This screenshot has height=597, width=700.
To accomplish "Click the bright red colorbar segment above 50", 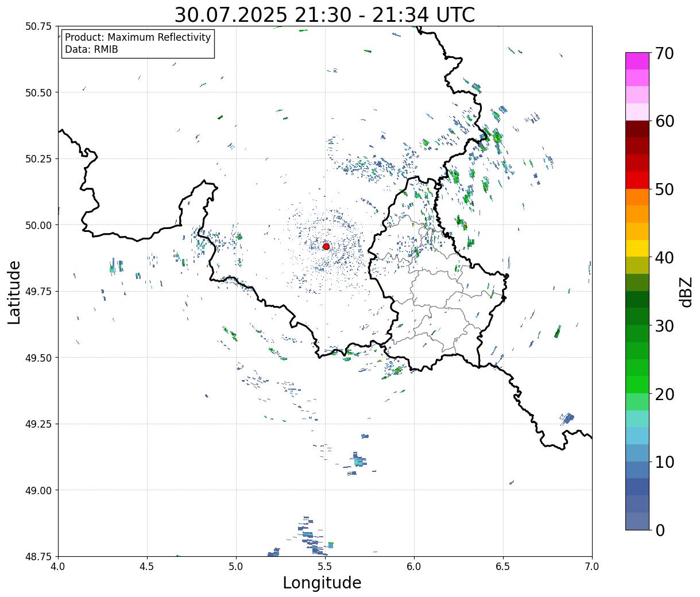I will [637, 180].
